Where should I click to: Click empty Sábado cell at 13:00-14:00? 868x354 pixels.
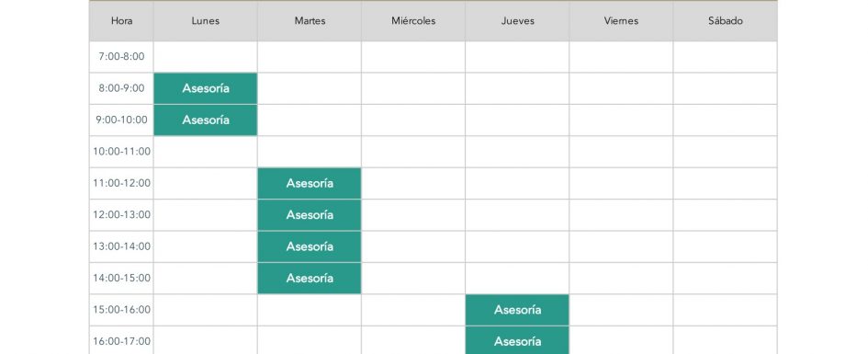[726, 246]
